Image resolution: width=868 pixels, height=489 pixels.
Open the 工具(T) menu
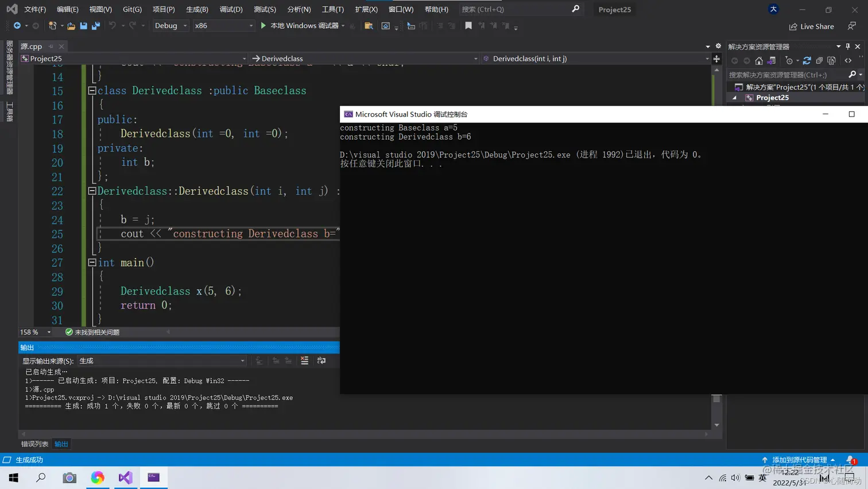(x=332, y=9)
